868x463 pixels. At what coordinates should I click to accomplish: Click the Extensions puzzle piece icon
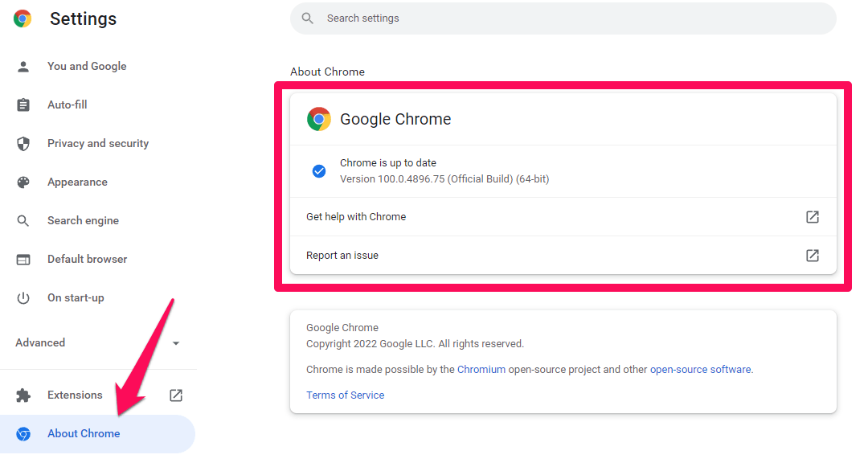tap(25, 395)
